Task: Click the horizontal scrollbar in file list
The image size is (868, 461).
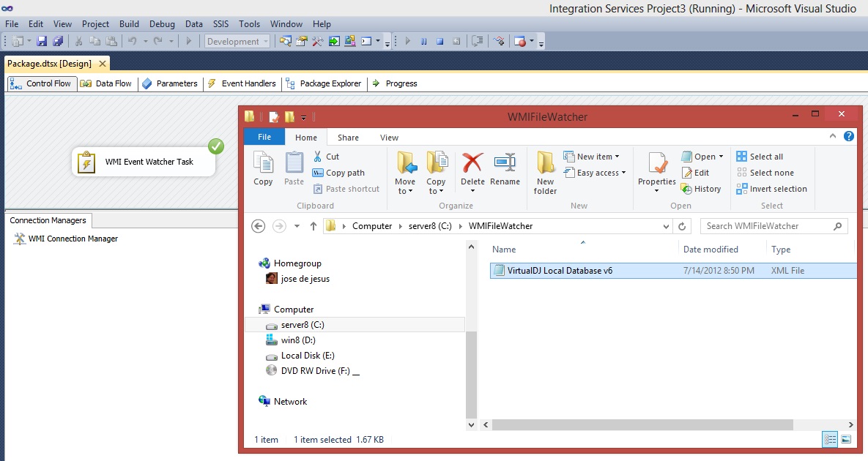Action: coord(642,424)
